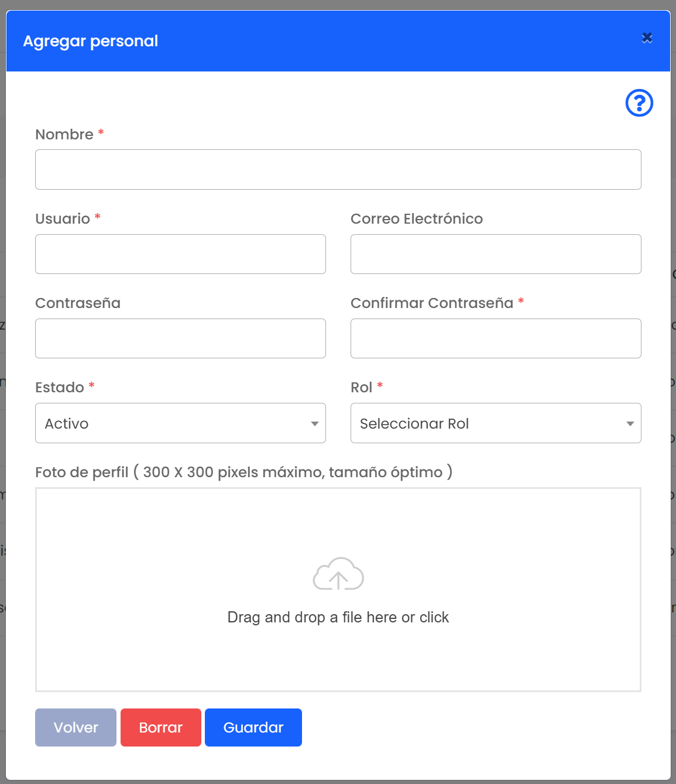Screen dimensions: 676x784
Task: Click the cloud upload icon
Action: 338,574
